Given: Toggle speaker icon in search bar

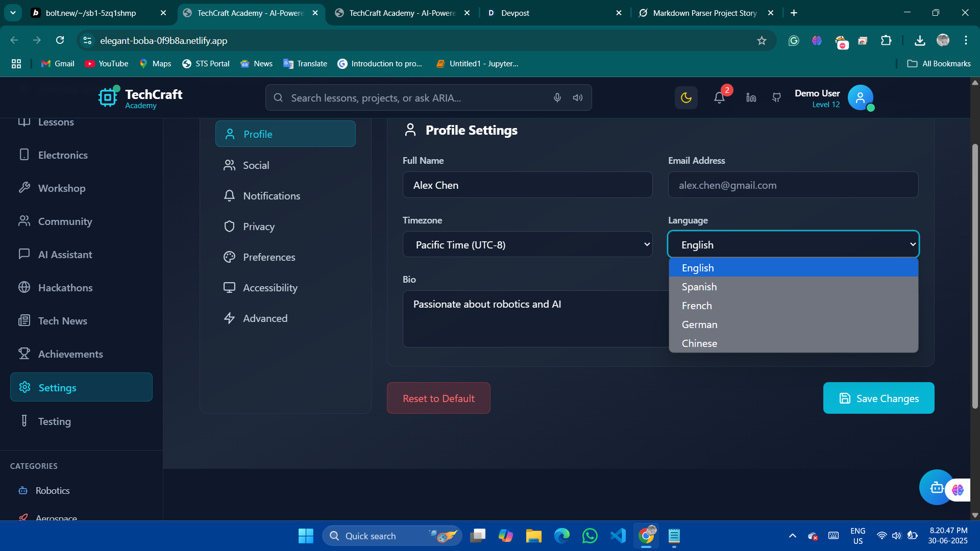Looking at the screenshot, I should click(578, 98).
